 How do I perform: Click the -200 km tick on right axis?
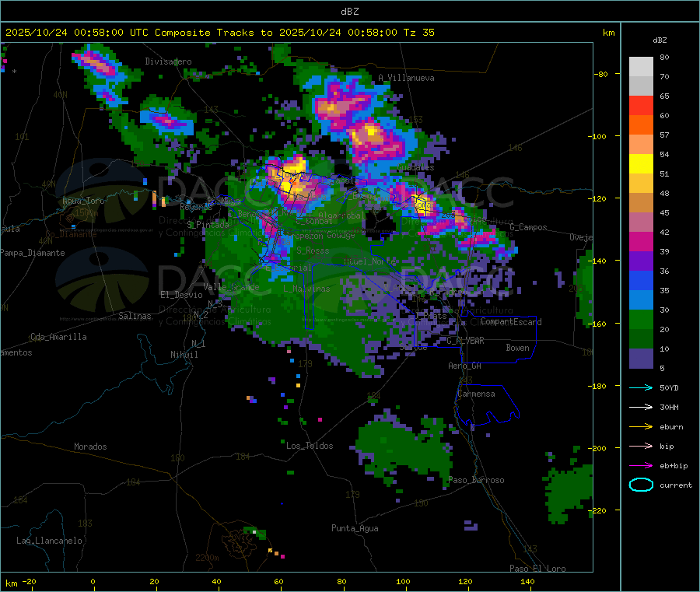(598, 448)
